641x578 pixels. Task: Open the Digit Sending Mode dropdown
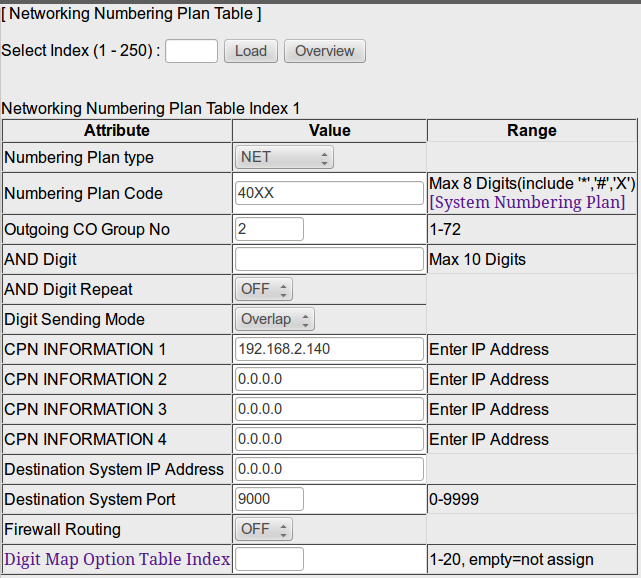point(275,319)
